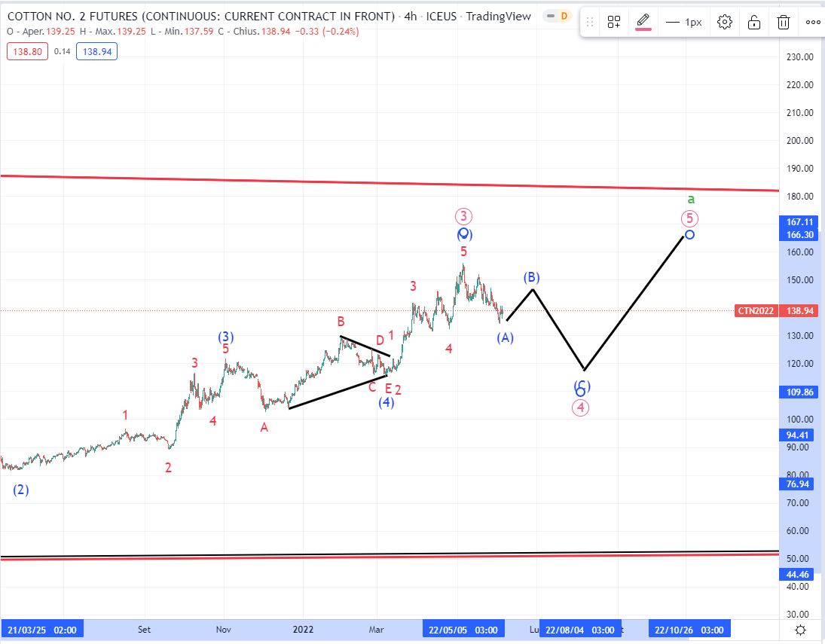Click the Nov label on time axis
825x644 pixels.
(x=224, y=630)
